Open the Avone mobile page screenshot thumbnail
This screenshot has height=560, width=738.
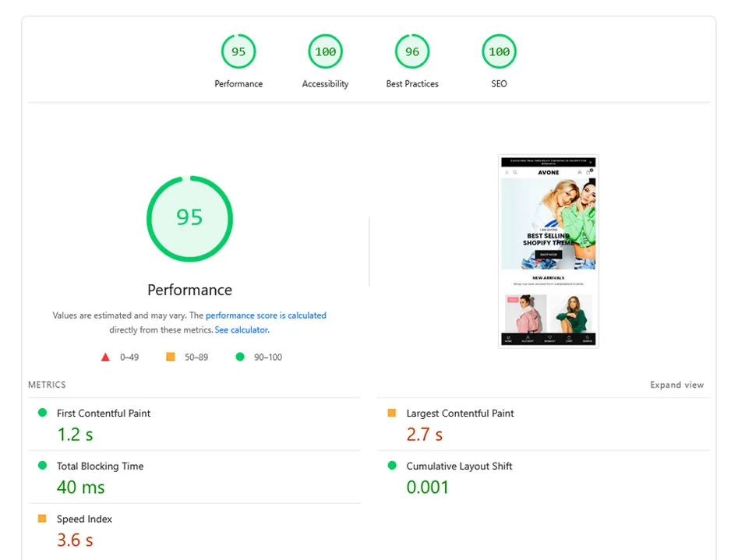(548, 251)
